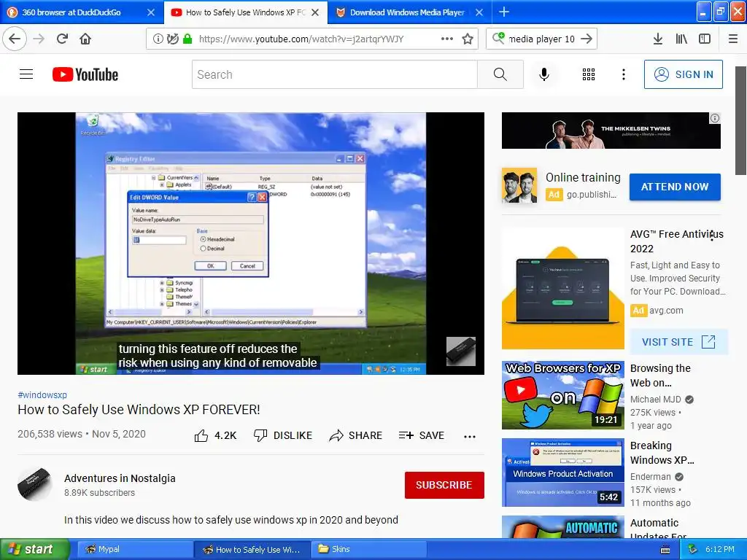Open the YouTube guide menu
The height and width of the screenshot is (560, 747).
coord(26,74)
